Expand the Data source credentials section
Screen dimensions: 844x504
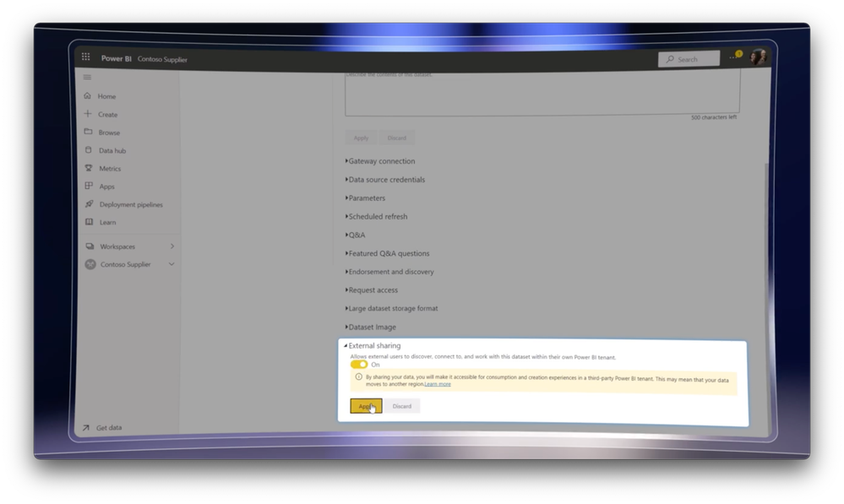tap(385, 180)
